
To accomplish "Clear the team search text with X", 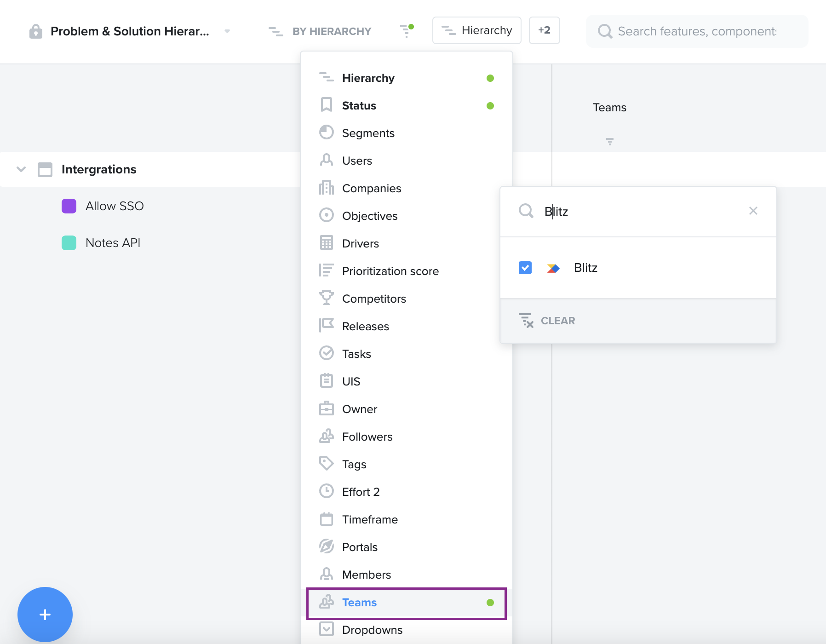I will click(753, 211).
